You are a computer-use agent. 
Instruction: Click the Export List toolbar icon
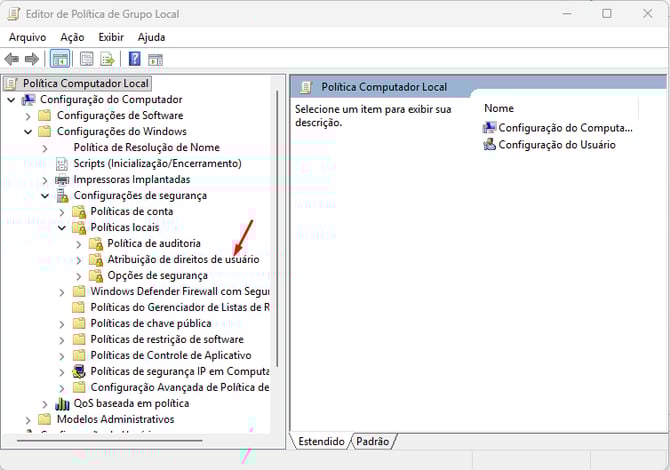107,59
